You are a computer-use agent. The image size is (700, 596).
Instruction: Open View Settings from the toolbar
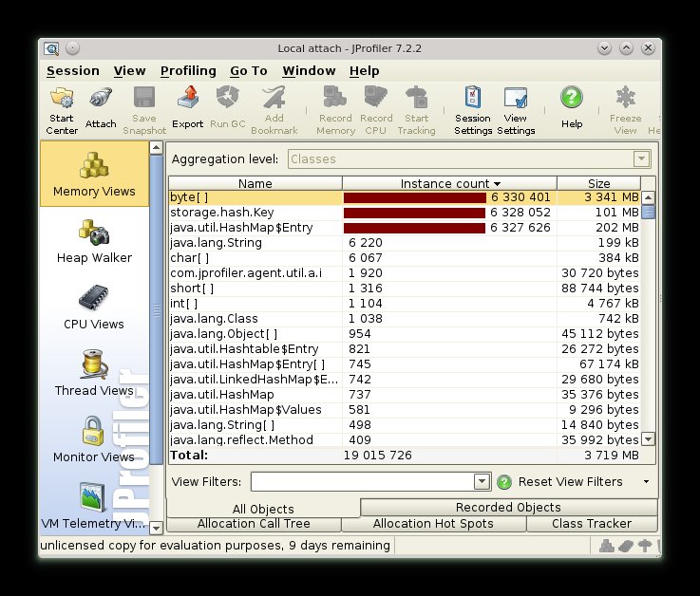click(515, 108)
